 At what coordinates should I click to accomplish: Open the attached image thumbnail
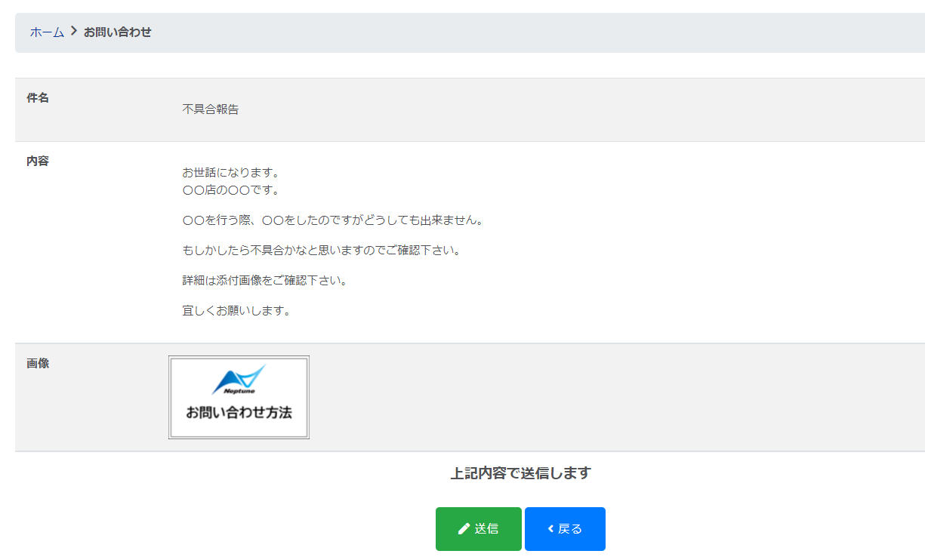[x=239, y=397]
